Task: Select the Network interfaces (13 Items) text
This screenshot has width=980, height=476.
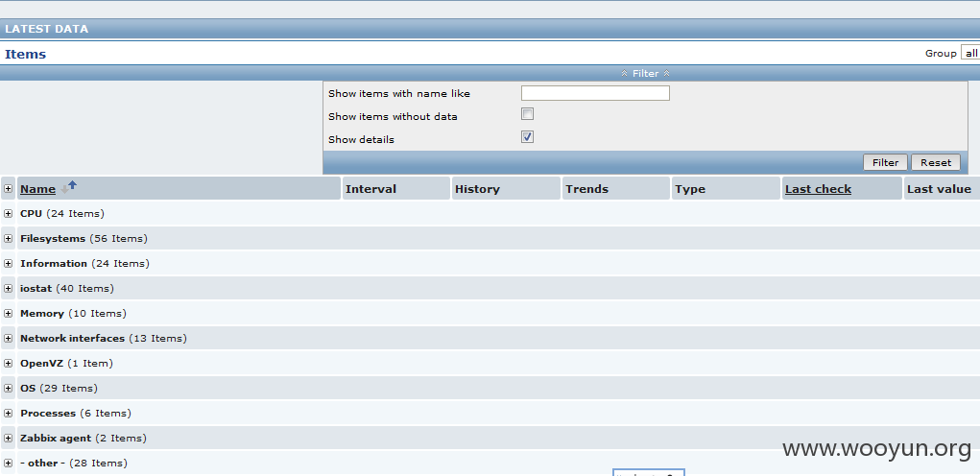Action: (103, 339)
